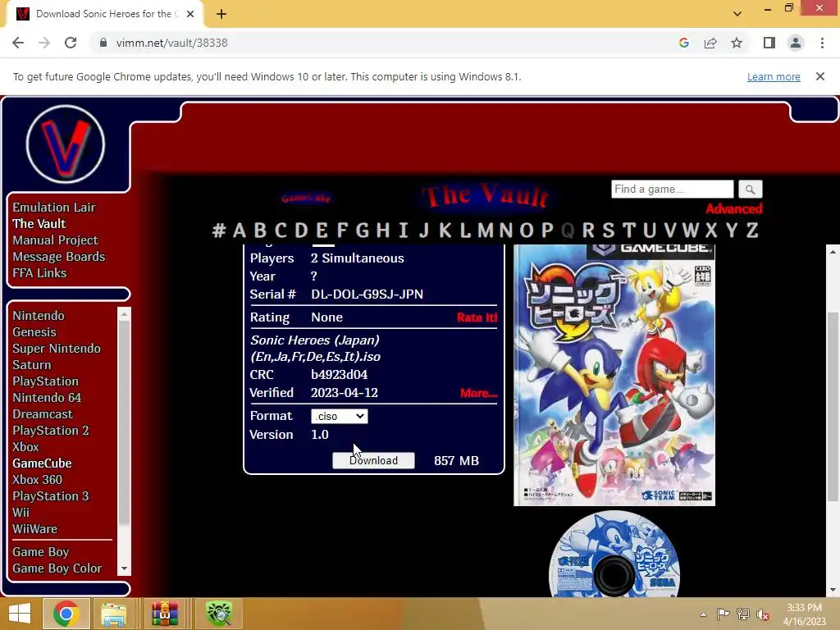This screenshot has width=840, height=630.
Task: Select PlayStation 2 in the systems list
Action: pyautogui.click(x=51, y=431)
